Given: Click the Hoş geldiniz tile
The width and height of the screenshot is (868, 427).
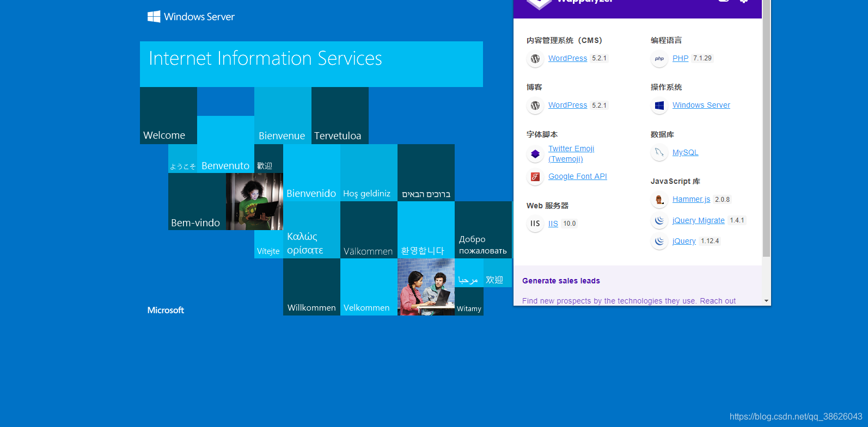Looking at the screenshot, I should pos(369,172).
